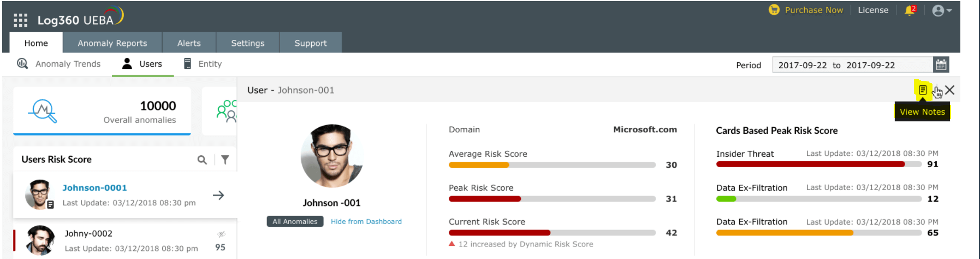Click the License link
Image resolution: width=980 pixels, height=259 pixels.
[873, 10]
